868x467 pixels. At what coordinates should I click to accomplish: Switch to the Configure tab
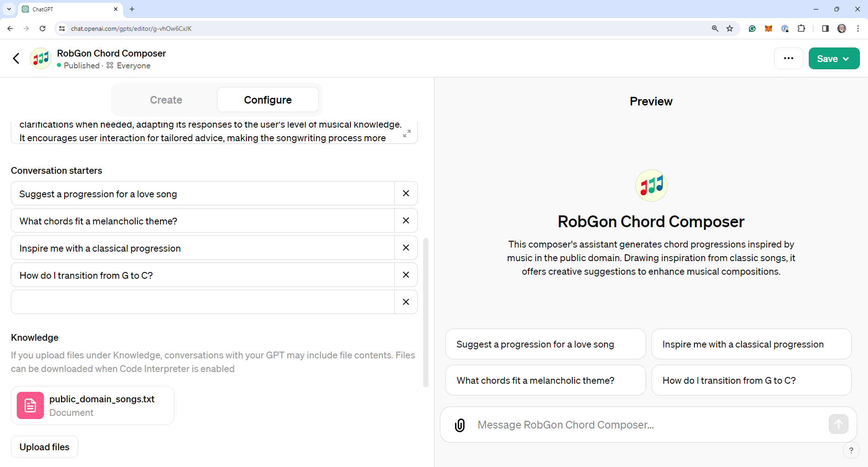click(268, 100)
